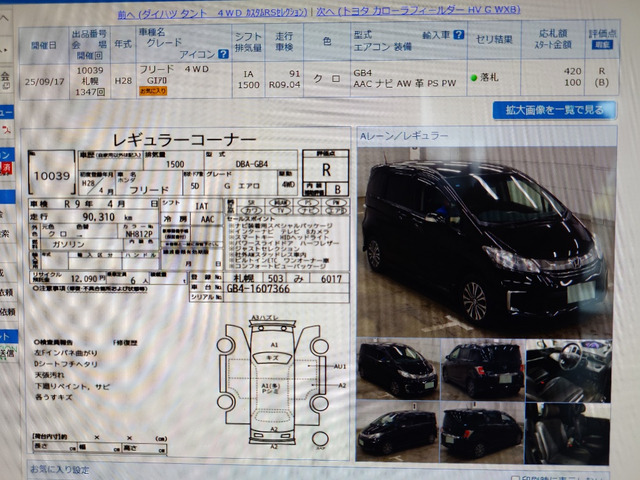Select the bottom-row rear view thumbnail

[482, 430]
